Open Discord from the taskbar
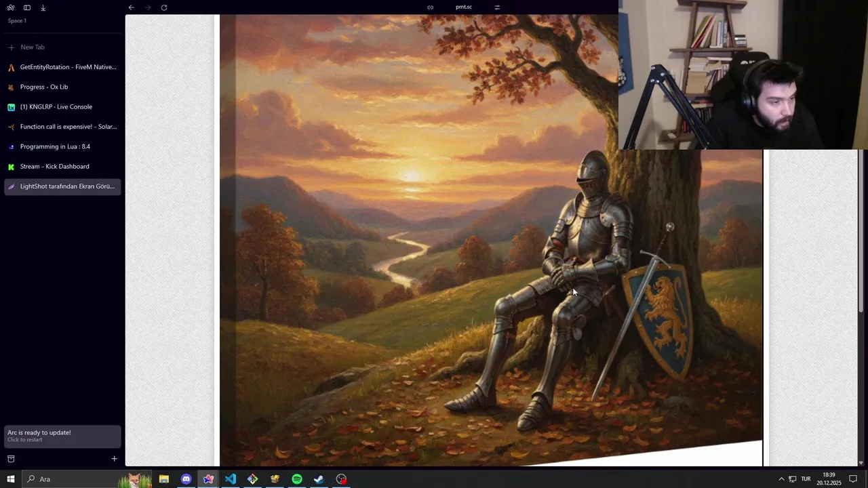Viewport: 868px width, 488px height. pyautogui.click(x=186, y=479)
